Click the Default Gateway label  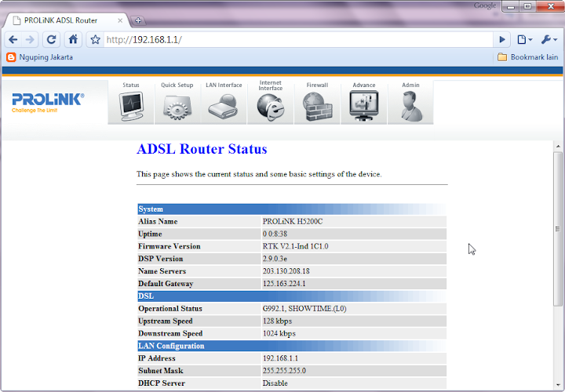click(x=166, y=284)
